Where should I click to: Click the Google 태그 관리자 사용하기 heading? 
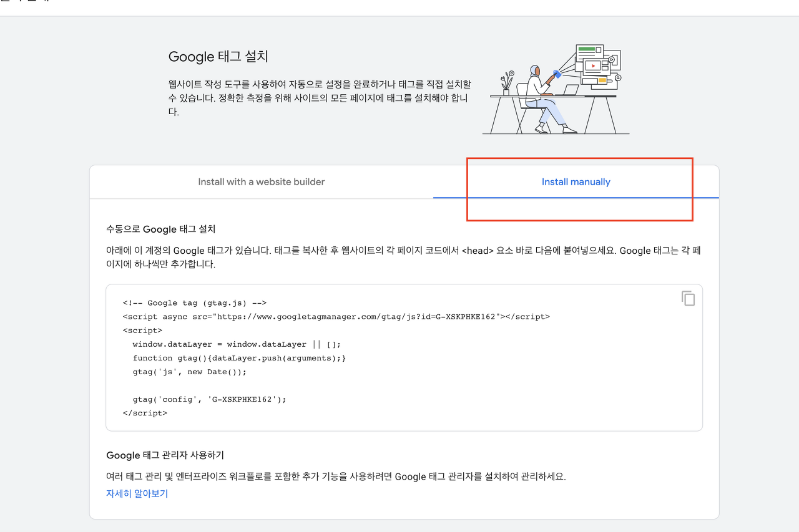pos(165,455)
